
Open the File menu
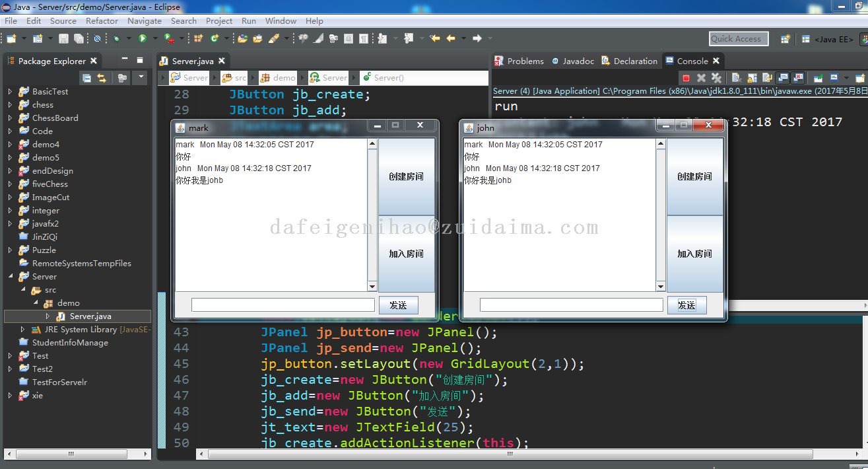click(x=11, y=20)
